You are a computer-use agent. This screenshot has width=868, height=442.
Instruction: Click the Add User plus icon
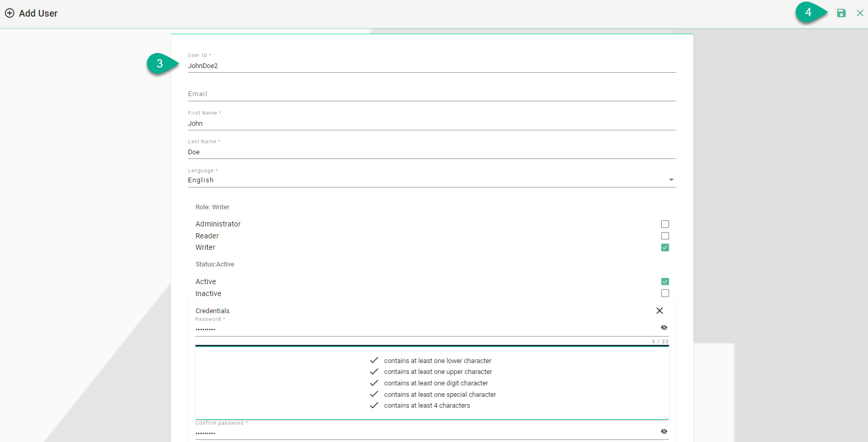(x=9, y=13)
